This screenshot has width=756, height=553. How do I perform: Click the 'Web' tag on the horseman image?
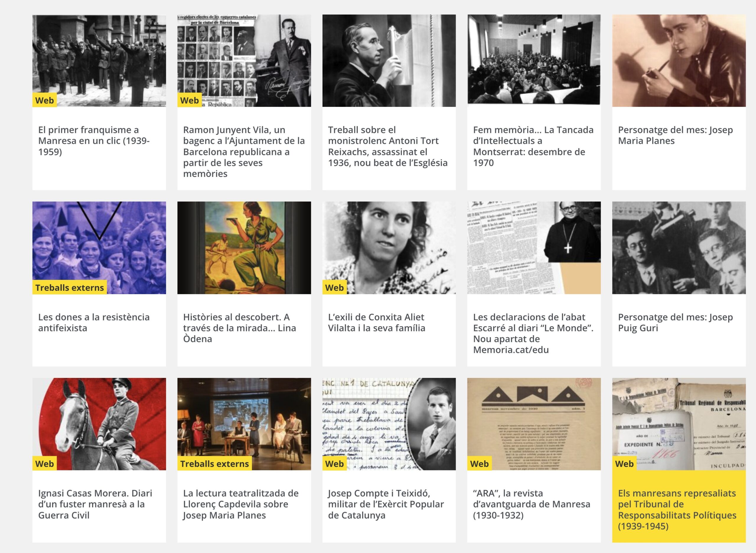point(45,464)
